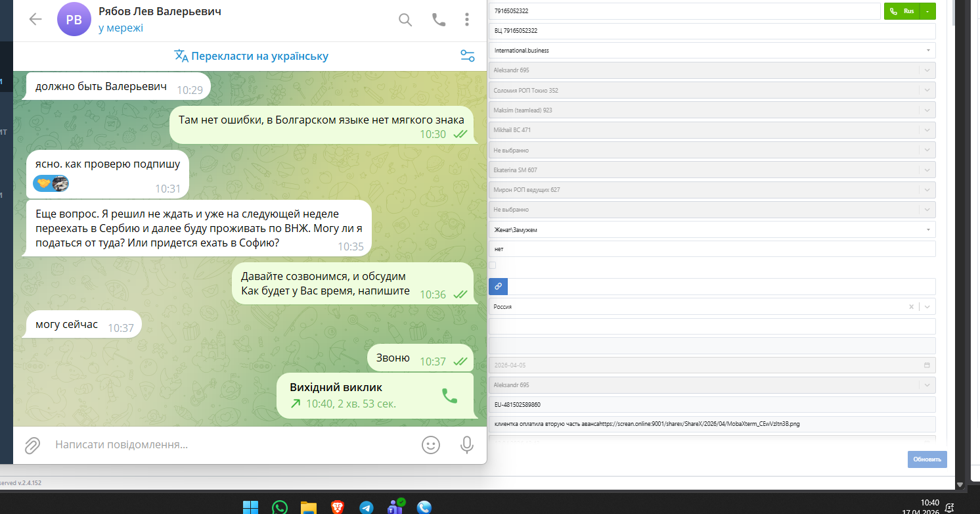Open WhatsApp from the taskbar
Image resolution: width=980 pixels, height=514 pixels.
tap(280, 507)
